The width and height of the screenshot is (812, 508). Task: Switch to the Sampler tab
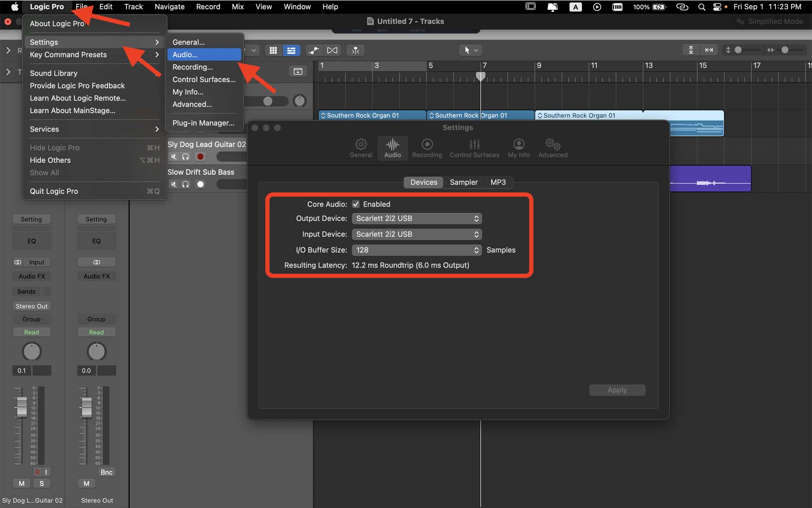coord(463,182)
